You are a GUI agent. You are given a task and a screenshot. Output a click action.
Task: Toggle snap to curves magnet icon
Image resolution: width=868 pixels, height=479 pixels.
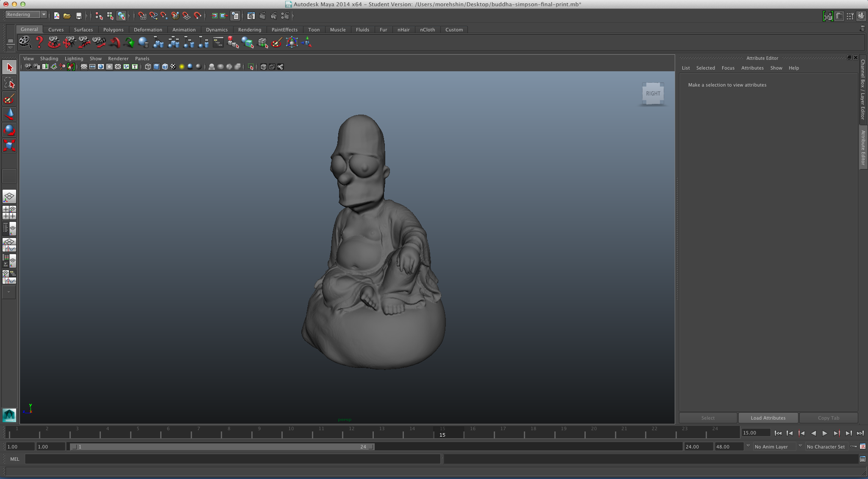point(153,16)
